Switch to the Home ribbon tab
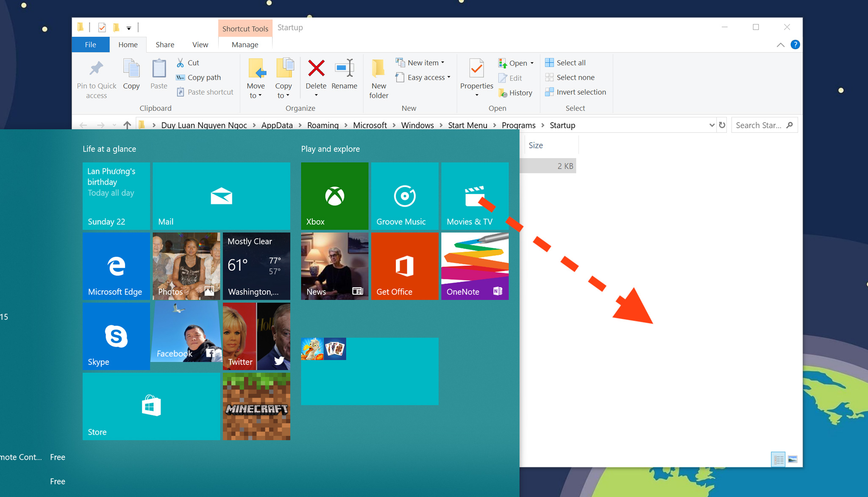 point(128,44)
